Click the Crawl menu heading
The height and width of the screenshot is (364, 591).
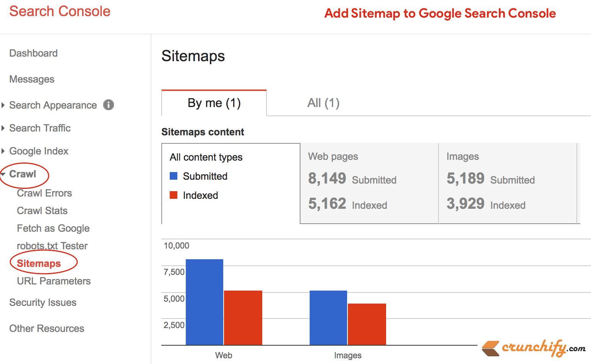(x=23, y=174)
